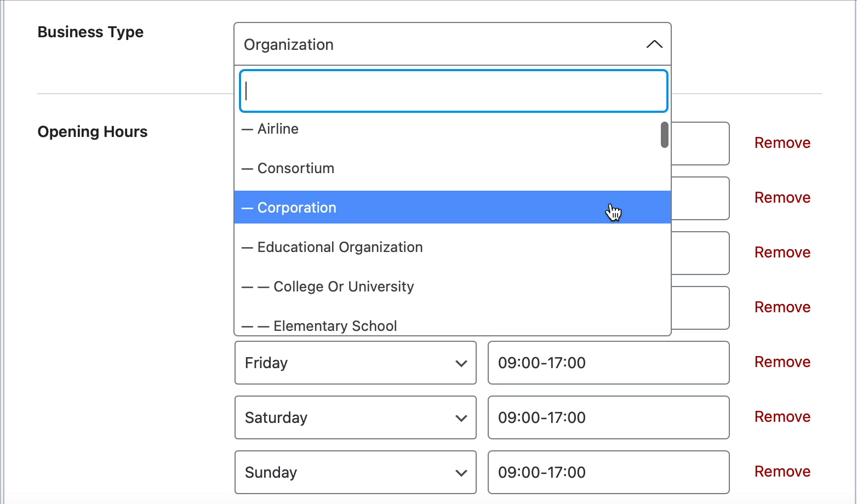Choose College Or University option
The height and width of the screenshot is (504, 857).
coord(344,287)
